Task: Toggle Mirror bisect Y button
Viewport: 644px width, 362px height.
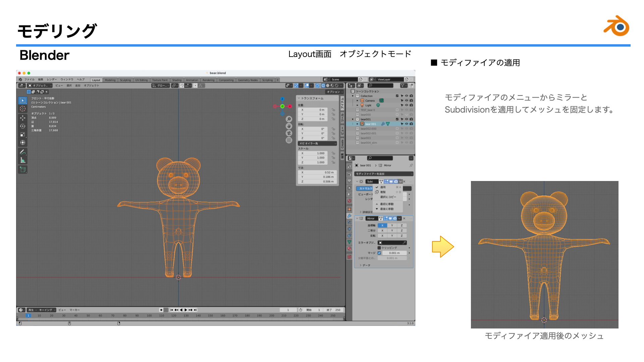Action: (x=392, y=231)
